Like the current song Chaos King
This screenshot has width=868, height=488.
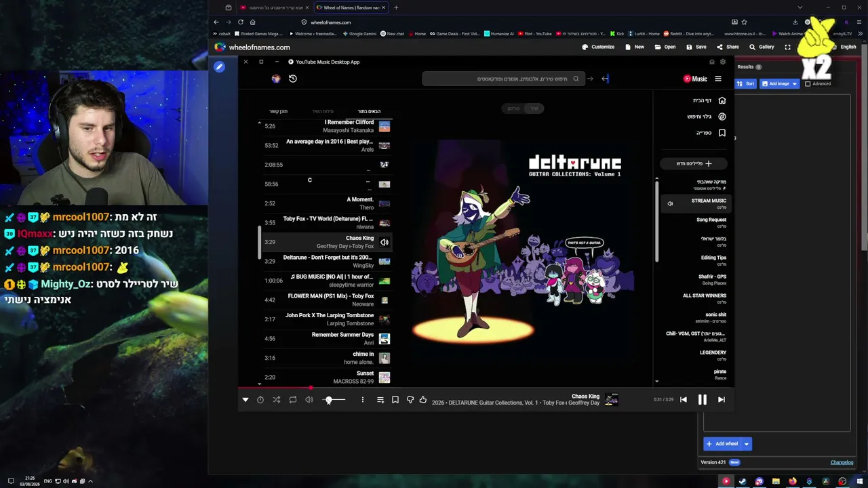tap(423, 400)
